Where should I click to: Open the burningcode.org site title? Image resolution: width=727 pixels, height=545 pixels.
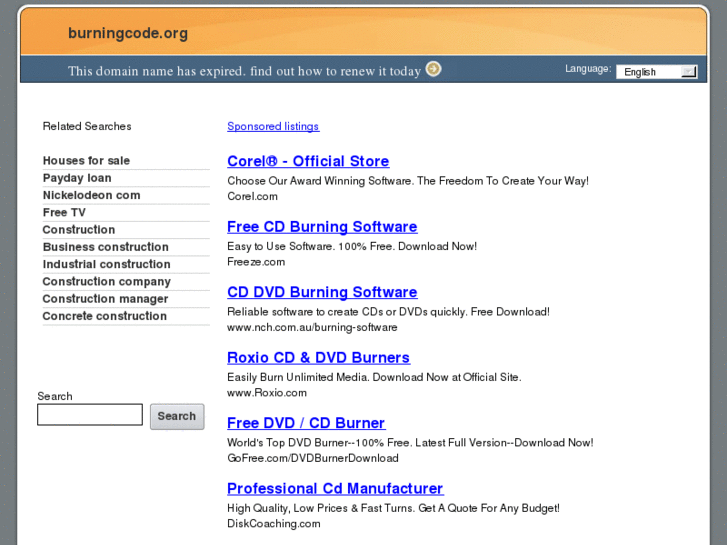[128, 33]
